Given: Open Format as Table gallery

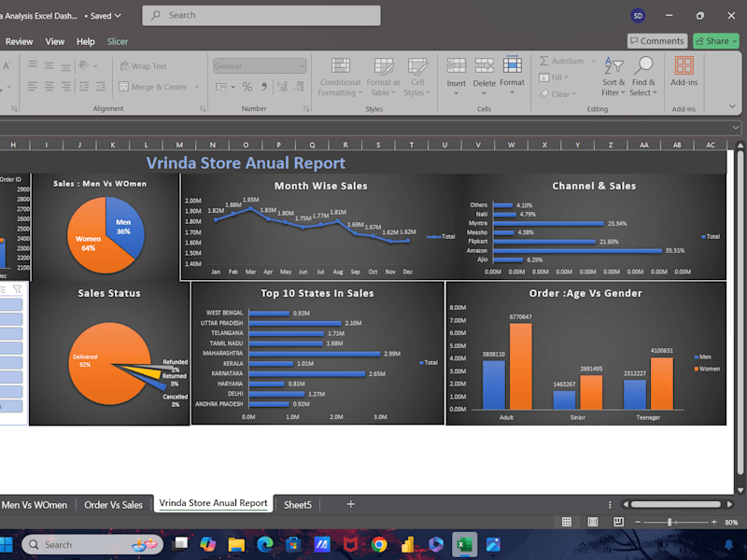Looking at the screenshot, I should pyautogui.click(x=383, y=77).
